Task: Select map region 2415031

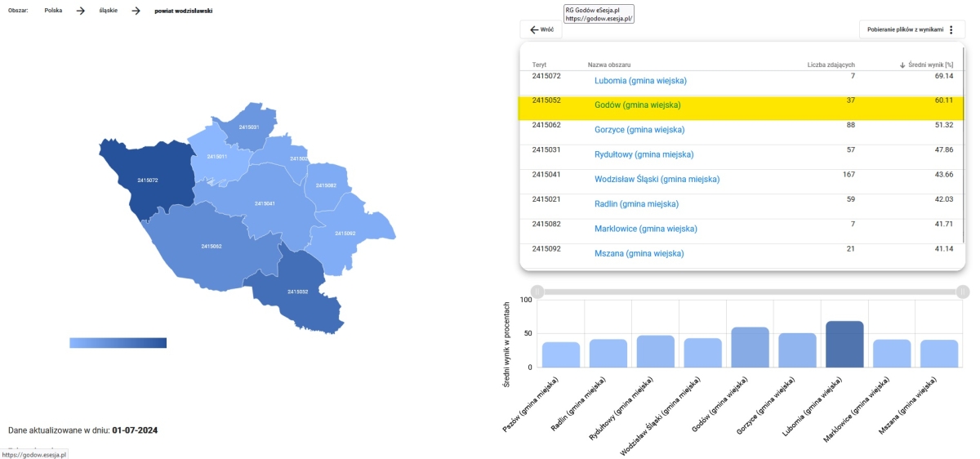Action: pyautogui.click(x=249, y=127)
